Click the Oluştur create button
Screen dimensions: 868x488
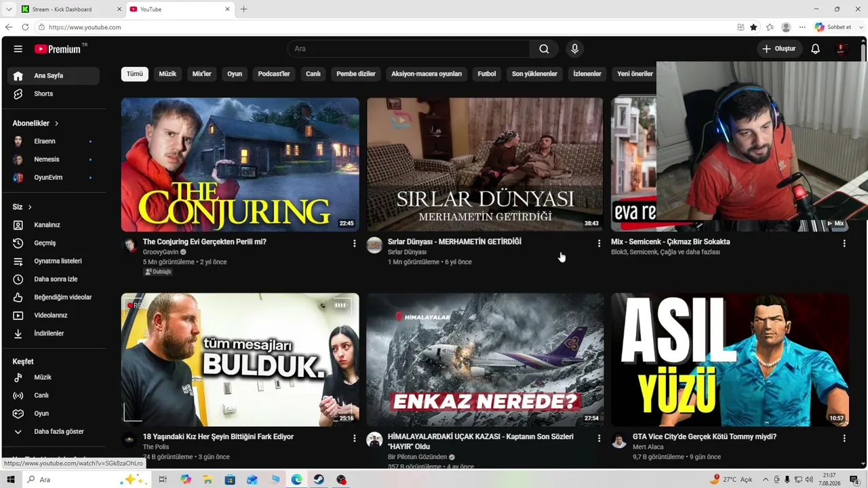tap(778, 49)
